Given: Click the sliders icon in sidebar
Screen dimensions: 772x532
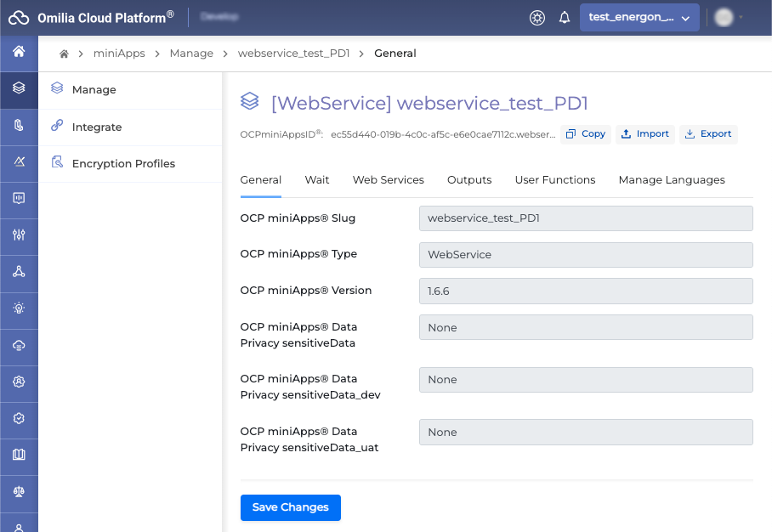Looking at the screenshot, I should 19,235.
